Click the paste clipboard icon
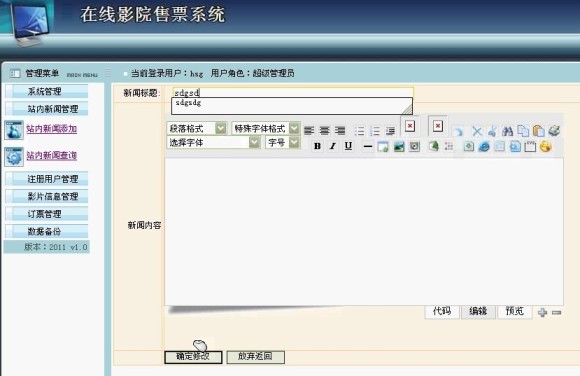This screenshot has height=376, width=580. (x=539, y=131)
